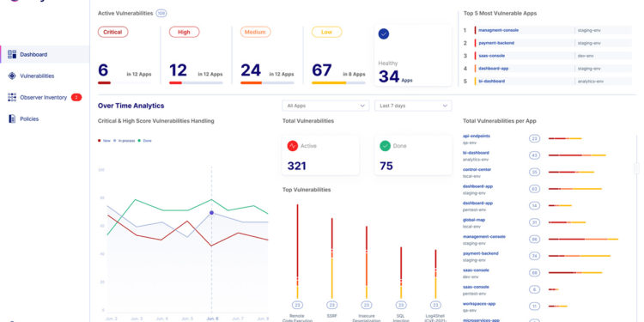This screenshot has height=322, width=644.
Task: Click the Healthy checkmark icon
Action: [384, 34]
